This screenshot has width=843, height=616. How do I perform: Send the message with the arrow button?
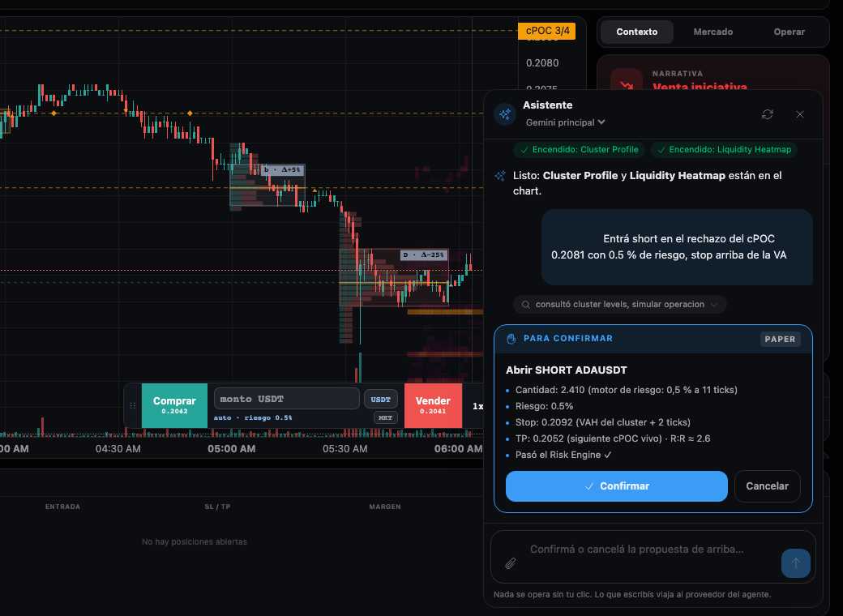coord(796,563)
